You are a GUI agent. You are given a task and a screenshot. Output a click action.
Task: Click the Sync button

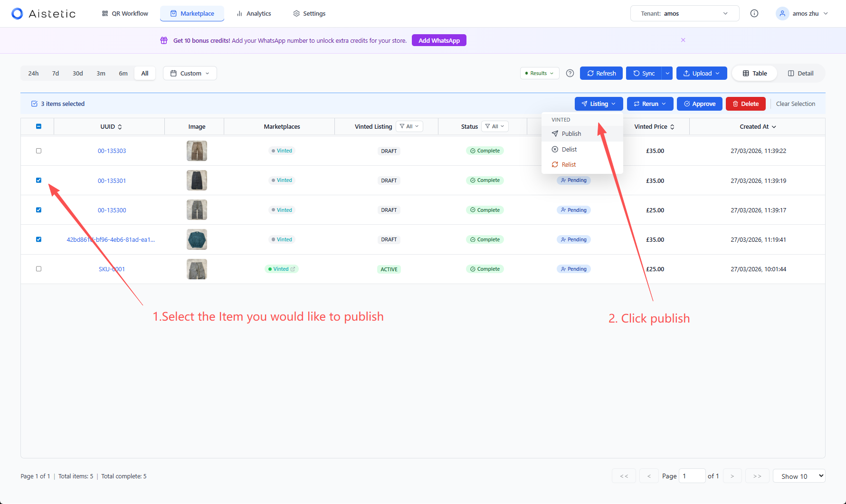tap(644, 73)
